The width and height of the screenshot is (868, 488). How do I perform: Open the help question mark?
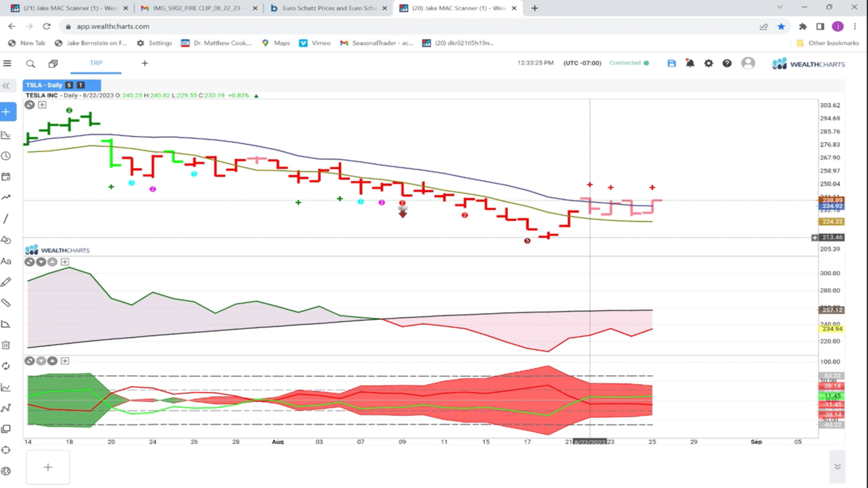(x=727, y=63)
